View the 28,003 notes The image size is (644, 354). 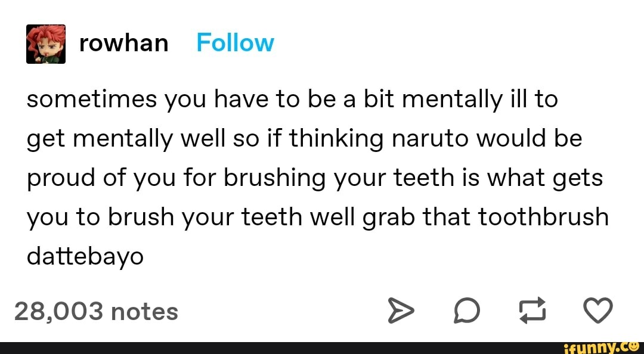pyautogui.click(x=97, y=311)
